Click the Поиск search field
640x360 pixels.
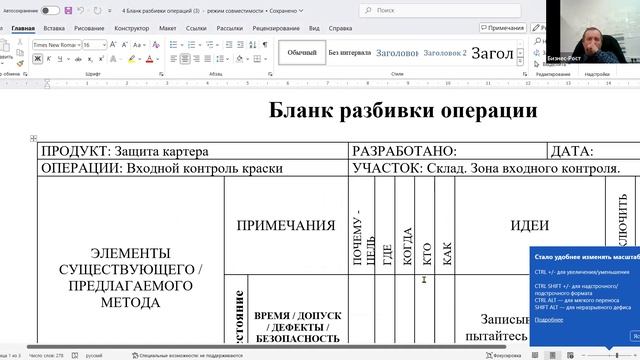point(440,11)
